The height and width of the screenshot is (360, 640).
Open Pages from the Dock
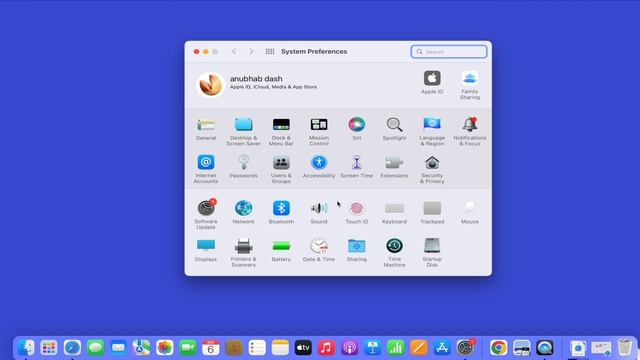click(x=419, y=347)
